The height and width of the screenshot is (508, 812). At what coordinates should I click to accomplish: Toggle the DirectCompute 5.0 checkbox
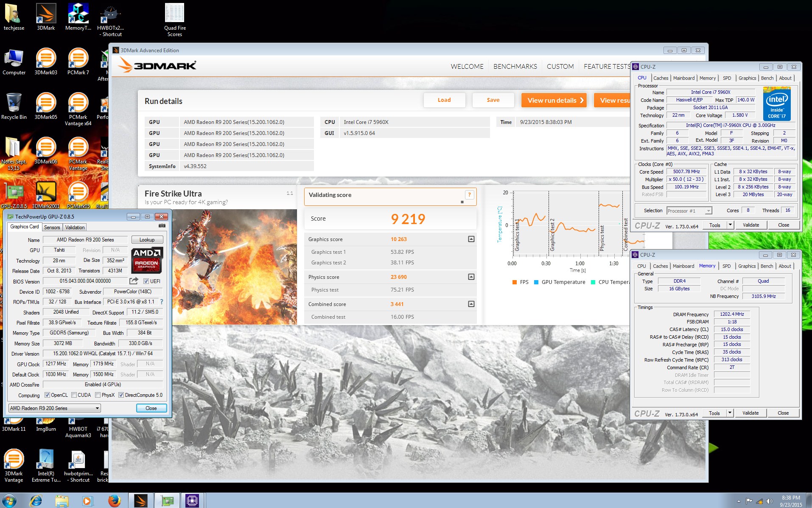121,395
